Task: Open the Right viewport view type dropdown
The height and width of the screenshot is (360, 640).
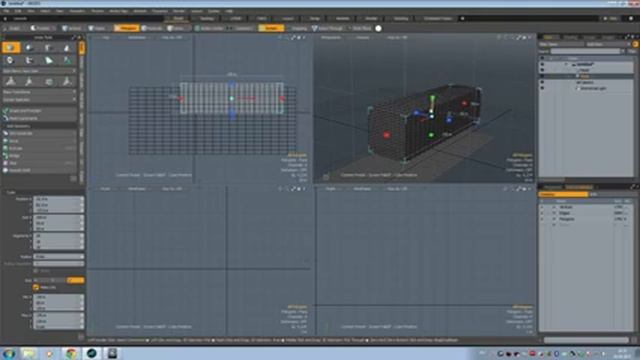Action: coord(331,189)
